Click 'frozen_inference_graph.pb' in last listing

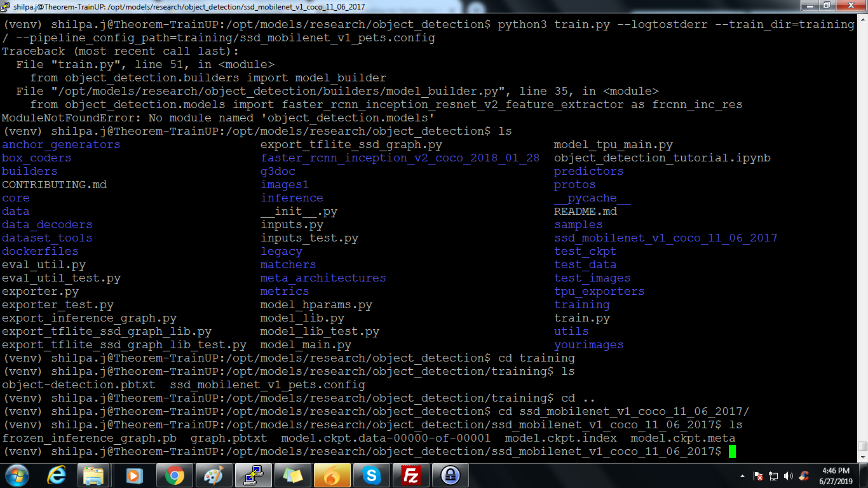tap(89, 438)
